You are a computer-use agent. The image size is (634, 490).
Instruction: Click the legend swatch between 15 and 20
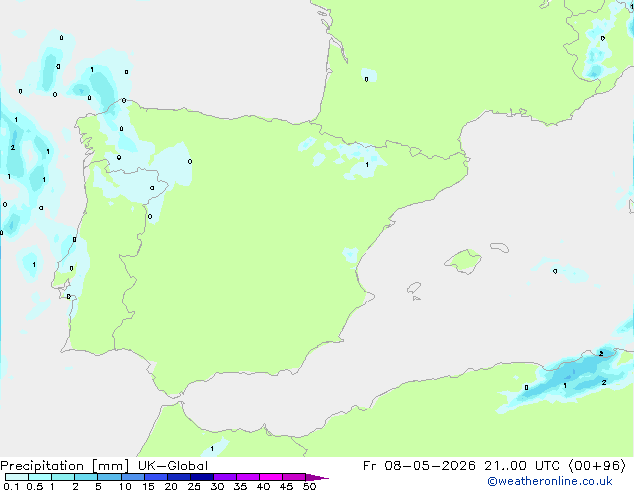(x=155, y=477)
